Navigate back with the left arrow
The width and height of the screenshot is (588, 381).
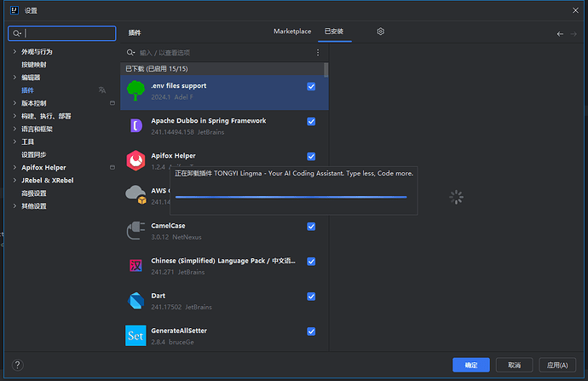coord(560,34)
